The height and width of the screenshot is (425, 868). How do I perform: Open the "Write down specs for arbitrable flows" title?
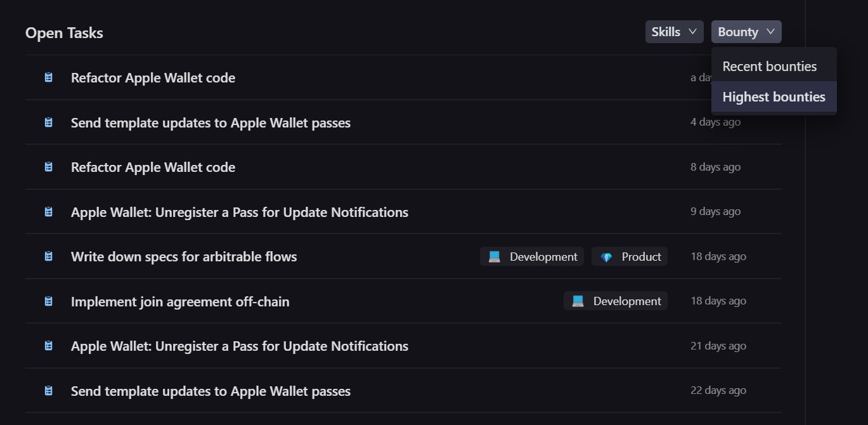tap(184, 256)
